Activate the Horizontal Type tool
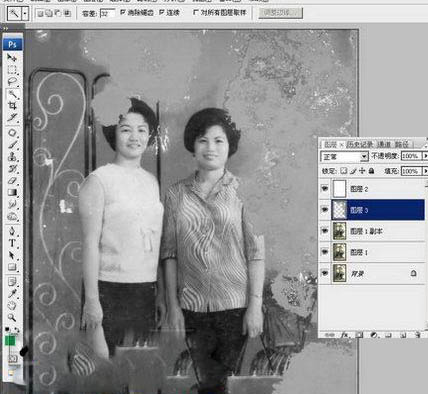The height and width of the screenshot is (394, 428). (x=12, y=243)
